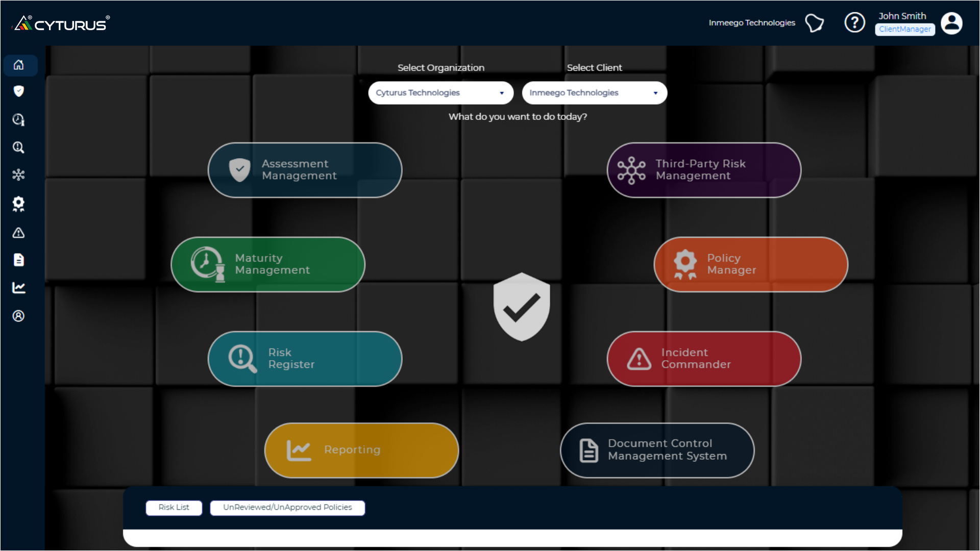
Task: Switch to UnReviewed/UnApproved Policies tab
Action: [x=287, y=508]
